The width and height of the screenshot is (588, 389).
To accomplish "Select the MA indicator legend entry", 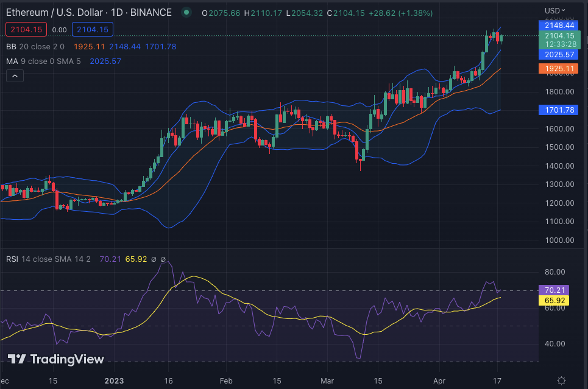I will click(12, 61).
